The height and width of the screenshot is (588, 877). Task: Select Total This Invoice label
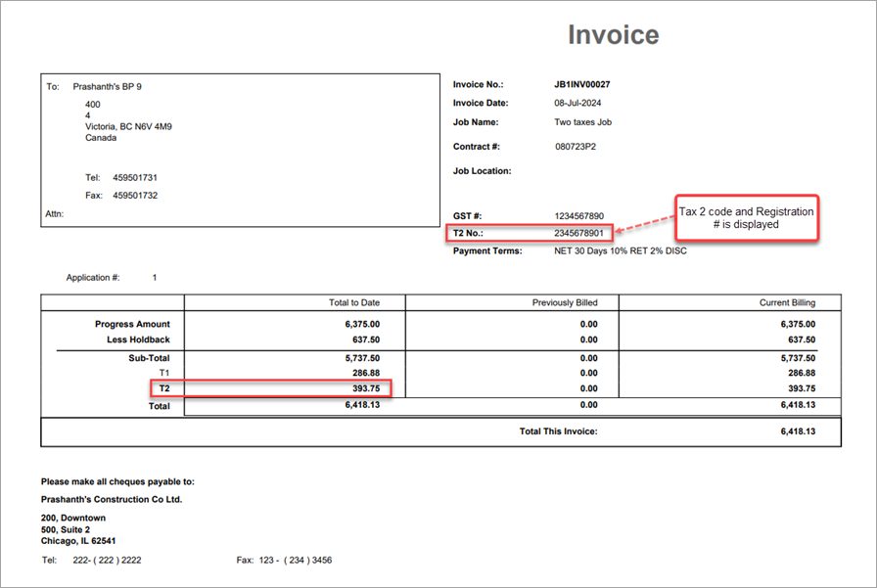tap(558, 431)
